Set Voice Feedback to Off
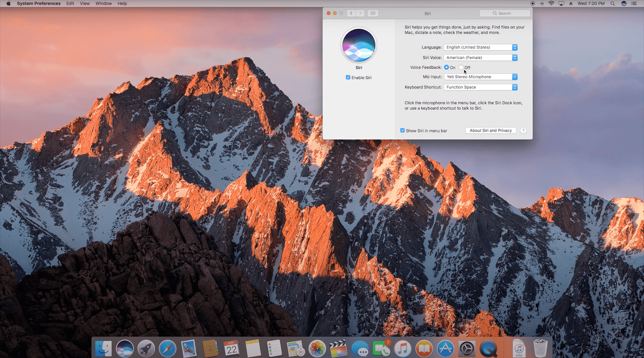Image resolution: width=644 pixels, height=358 pixels. point(461,67)
